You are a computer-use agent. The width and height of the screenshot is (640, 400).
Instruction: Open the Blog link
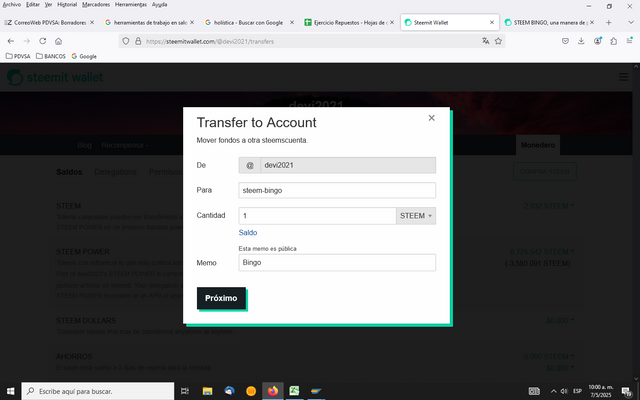click(84, 145)
